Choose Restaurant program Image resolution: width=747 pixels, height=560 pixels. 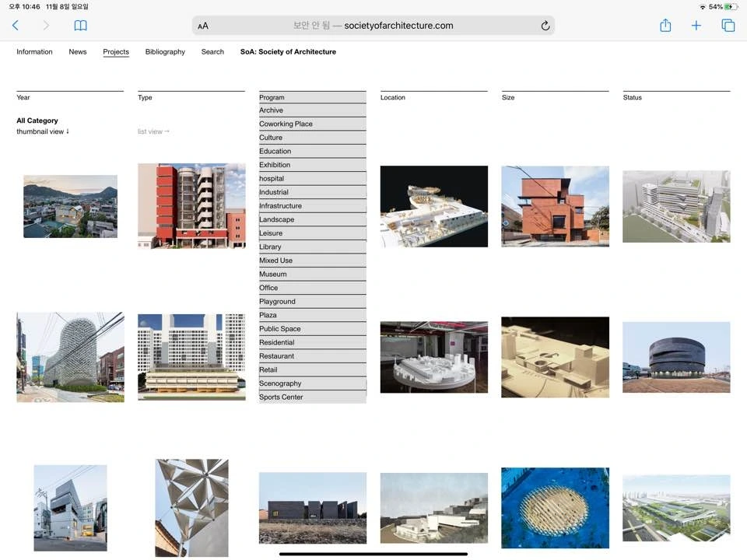(x=313, y=356)
